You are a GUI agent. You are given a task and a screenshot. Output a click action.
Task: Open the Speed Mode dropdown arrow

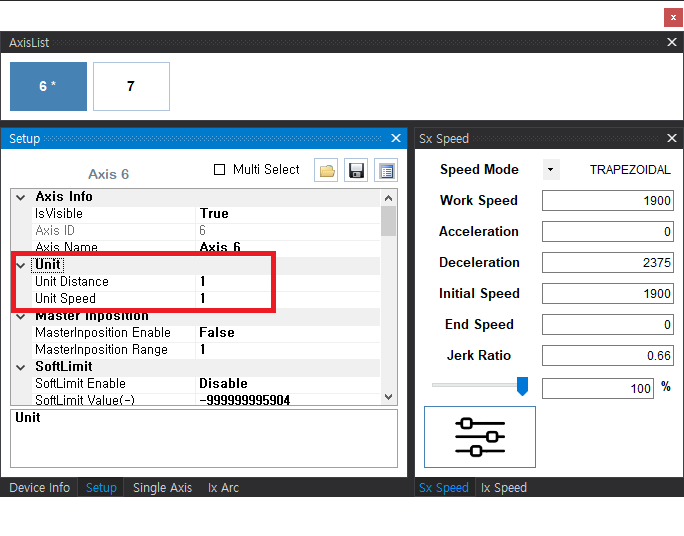pyautogui.click(x=550, y=170)
